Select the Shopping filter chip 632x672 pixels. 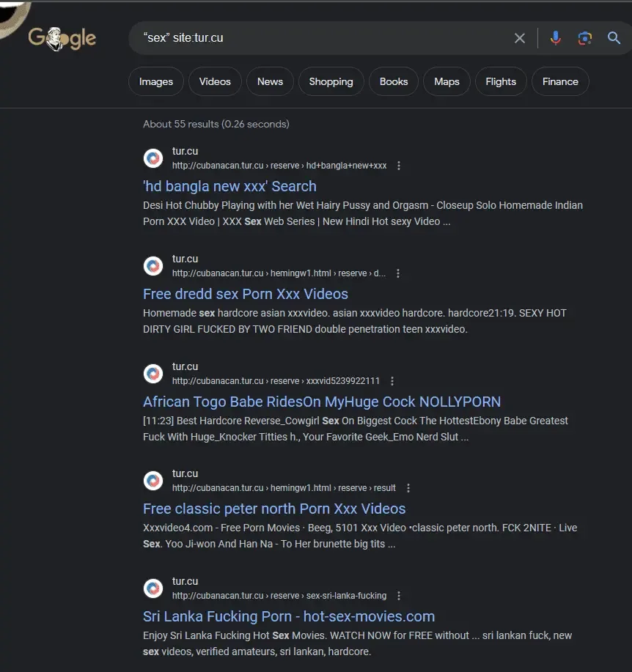coord(331,81)
